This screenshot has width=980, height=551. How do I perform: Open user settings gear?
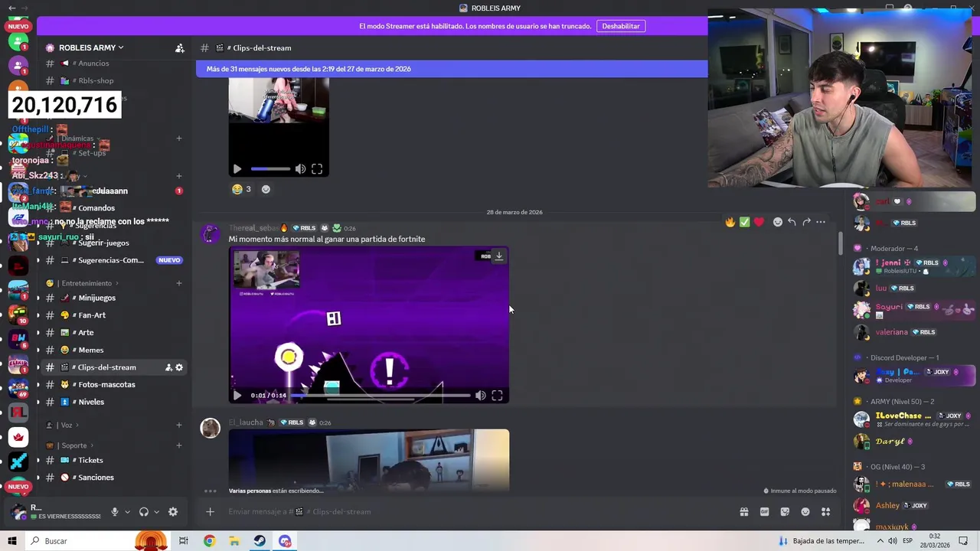[x=173, y=512]
